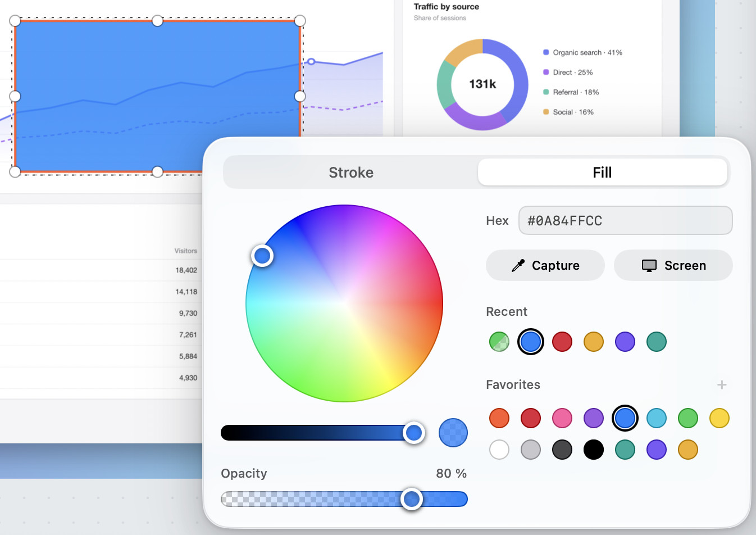Screen dimensions: 756x535
Task: Choose the selected blue Favorites swatch
Action: point(625,418)
